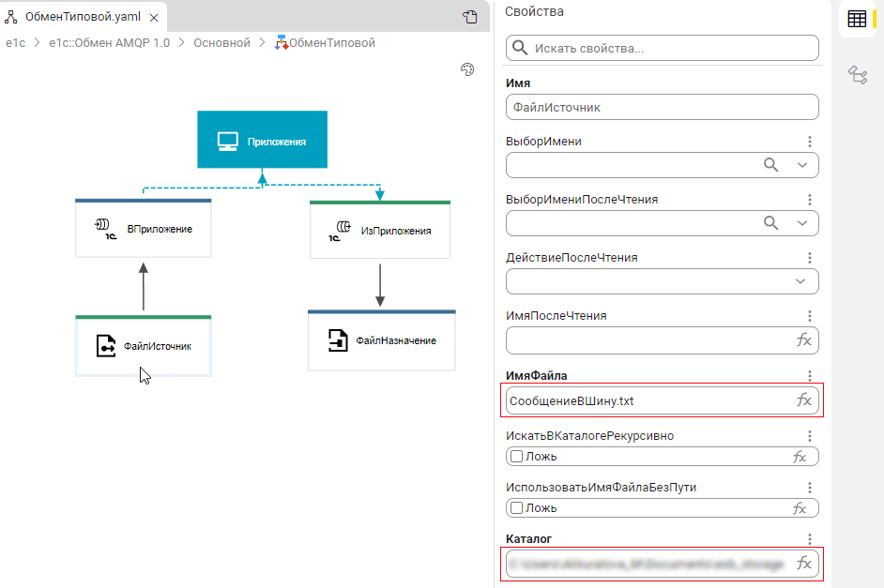Open the structure panel icon in sidebar

coord(858,75)
